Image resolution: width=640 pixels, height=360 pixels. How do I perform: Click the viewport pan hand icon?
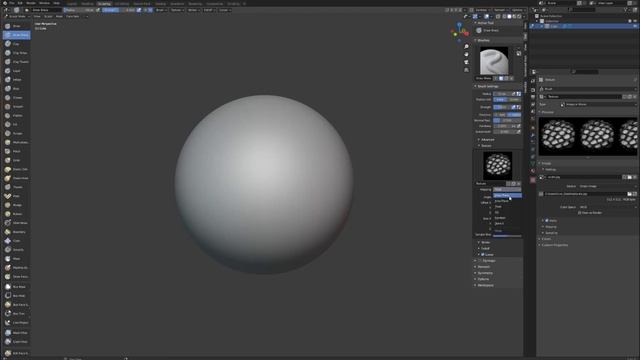pos(466,54)
